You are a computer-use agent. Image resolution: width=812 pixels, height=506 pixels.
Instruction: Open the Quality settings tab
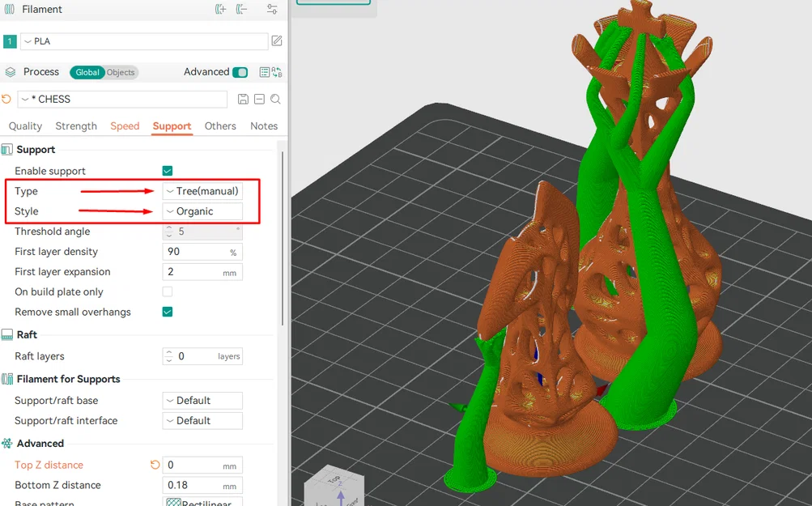pyautogui.click(x=25, y=126)
